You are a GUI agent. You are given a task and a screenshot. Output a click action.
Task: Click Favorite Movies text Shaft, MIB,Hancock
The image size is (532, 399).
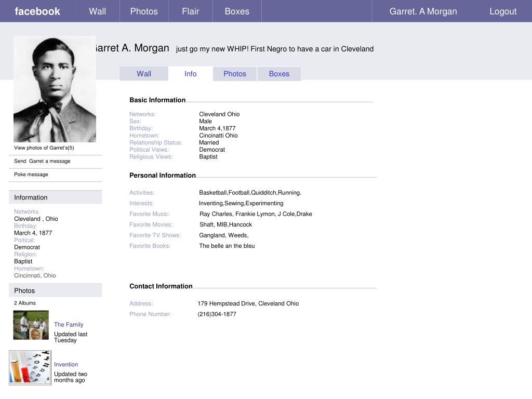click(225, 224)
